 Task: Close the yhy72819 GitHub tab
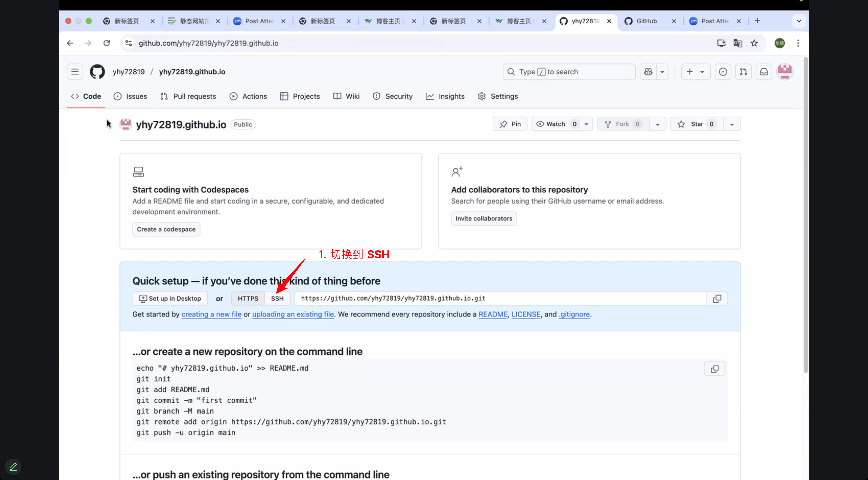tap(609, 21)
